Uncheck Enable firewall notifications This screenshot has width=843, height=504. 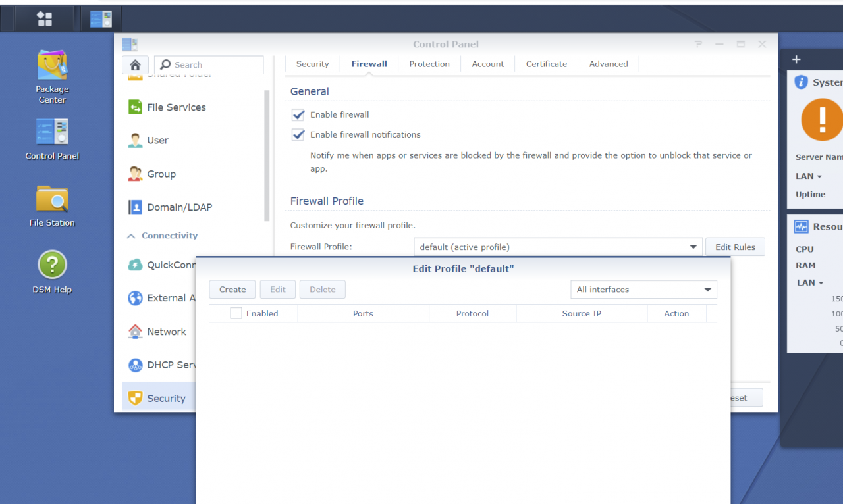coord(298,134)
